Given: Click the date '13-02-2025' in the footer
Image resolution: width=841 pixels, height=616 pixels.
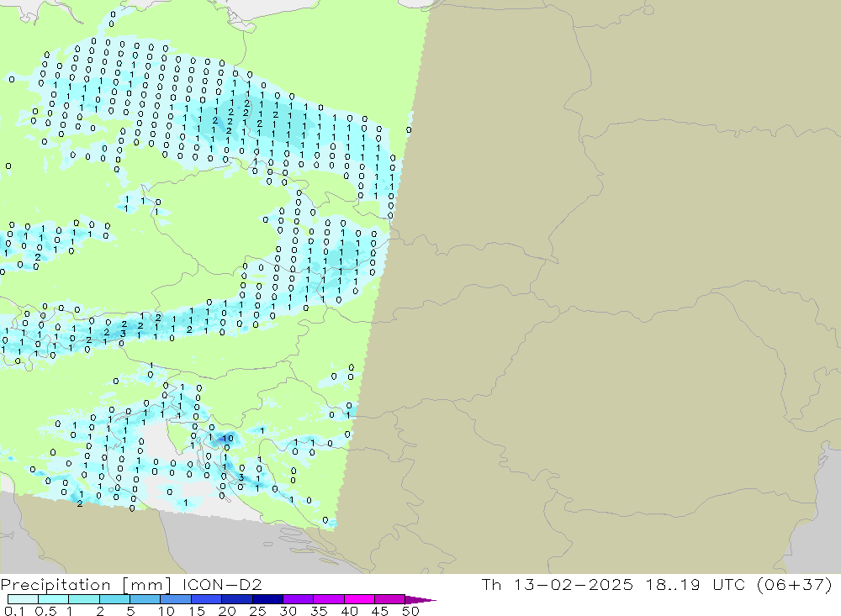Looking at the screenshot, I should click(574, 584).
